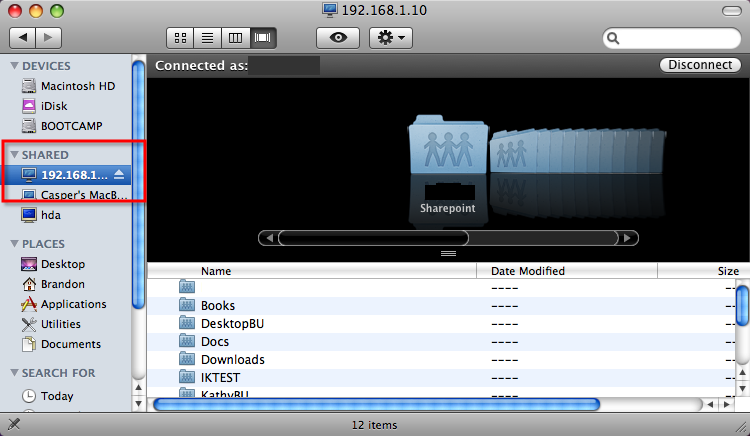Click the tools icon in the status bar
This screenshot has width=750, height=436.
[14, 424]
